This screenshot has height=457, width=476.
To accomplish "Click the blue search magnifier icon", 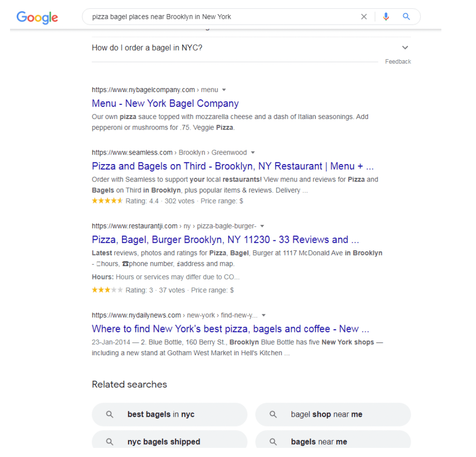I will coord(406,17).
